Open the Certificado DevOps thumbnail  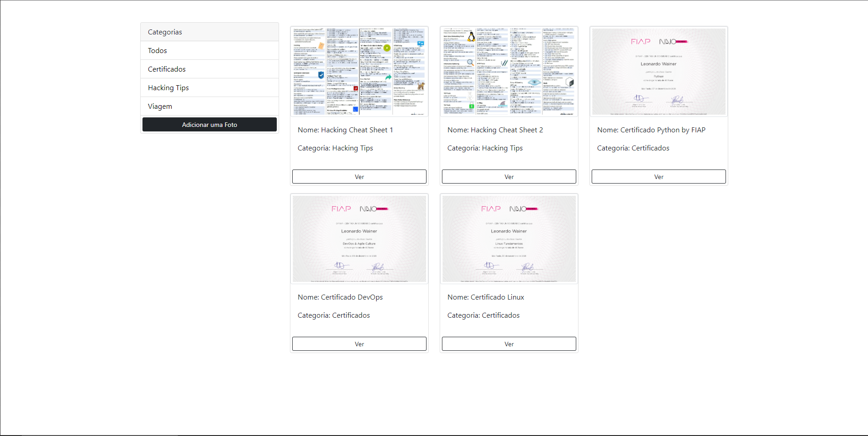359,239
